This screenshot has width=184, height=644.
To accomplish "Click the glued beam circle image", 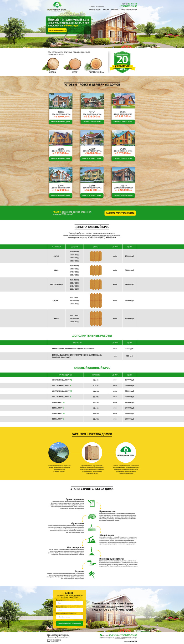I will click(92, 453).
